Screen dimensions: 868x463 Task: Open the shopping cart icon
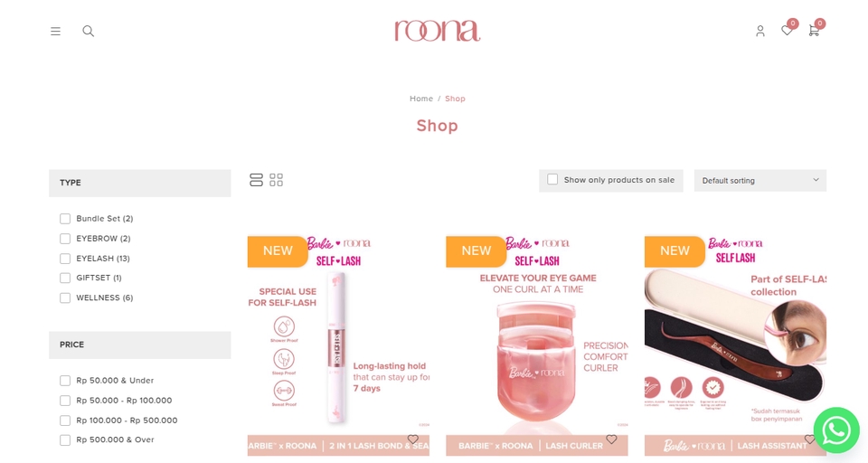pos(814,31)
